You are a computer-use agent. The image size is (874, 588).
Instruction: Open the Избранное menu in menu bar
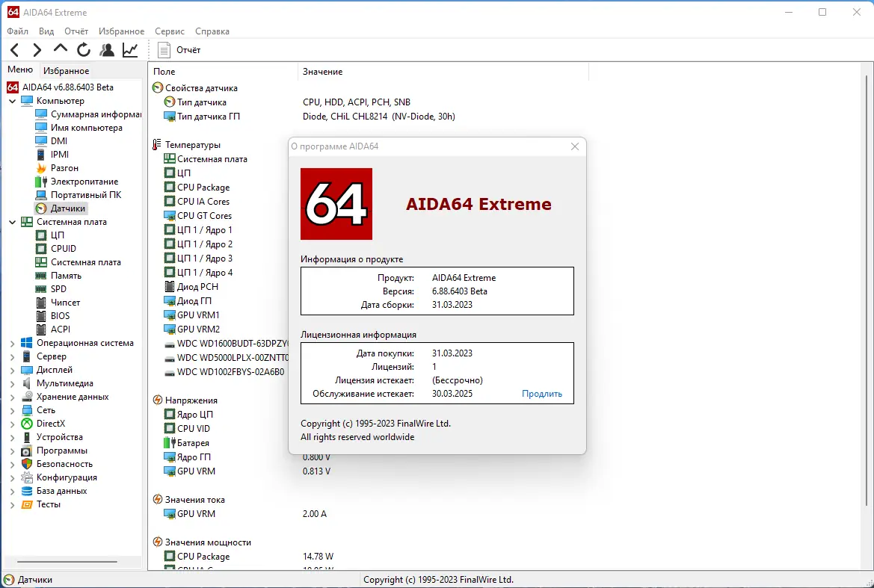point(122,31)
